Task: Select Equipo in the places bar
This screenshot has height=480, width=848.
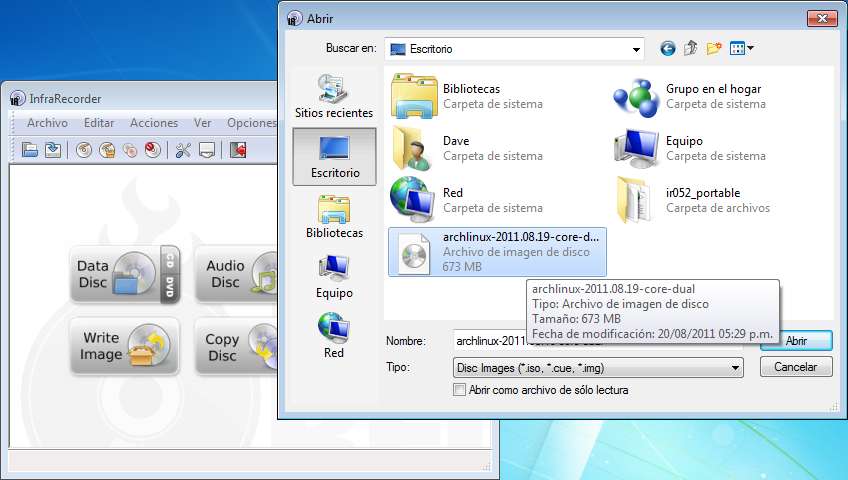Action: [334, 277]
